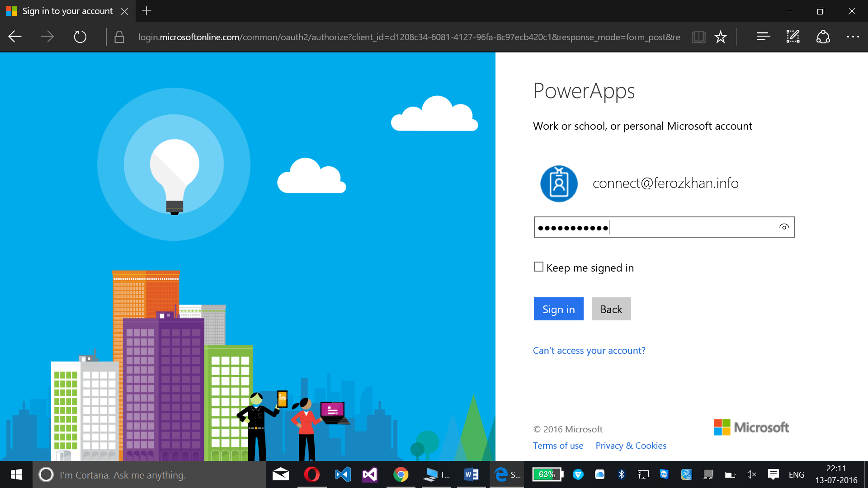Check the 'Keep me signed in' box
The width and height of the screenshot is (868, 488).
point(538,267)
